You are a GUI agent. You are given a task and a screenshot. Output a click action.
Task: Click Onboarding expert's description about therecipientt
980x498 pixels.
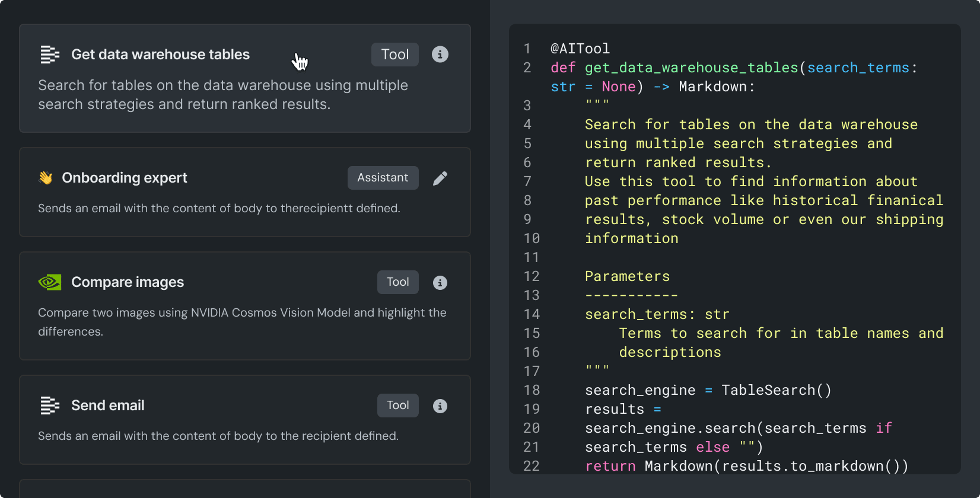tap(219, 208)
